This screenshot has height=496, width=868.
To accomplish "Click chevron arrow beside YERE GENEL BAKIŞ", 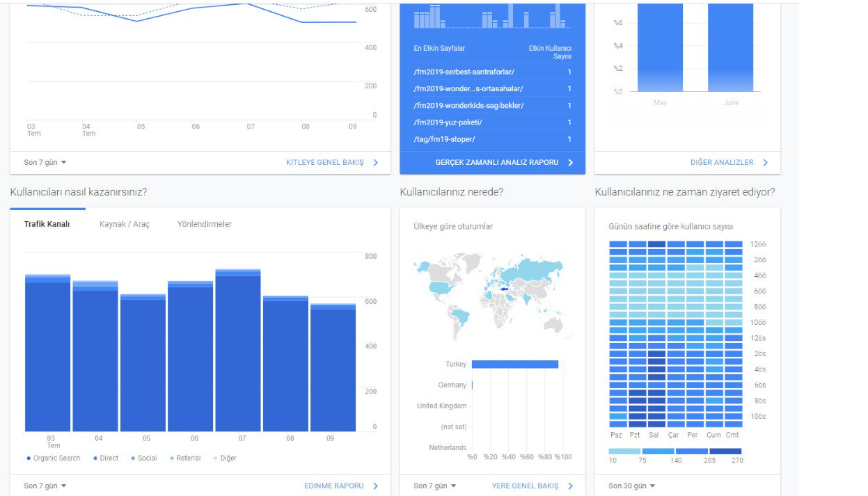I will pos(571,486).
